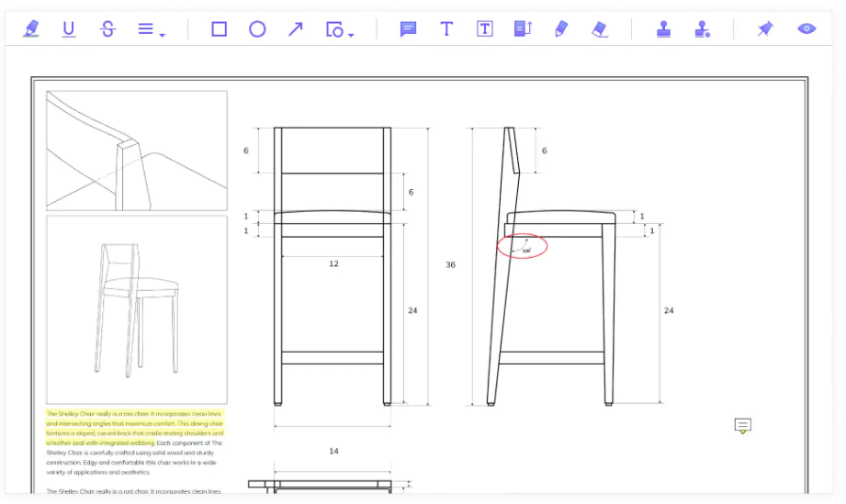Select the rectangle shape tool
Image resolution: width=846 pixels, height=504 pixels.
point(219,29)
